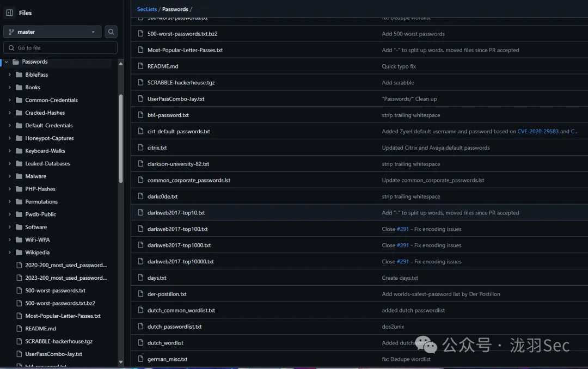Image resolution: width=588 pixels, height=369 pixels.
Task: Click file icon beside darkweb2017-top10.txt
Action: click(x=140, y=213)
